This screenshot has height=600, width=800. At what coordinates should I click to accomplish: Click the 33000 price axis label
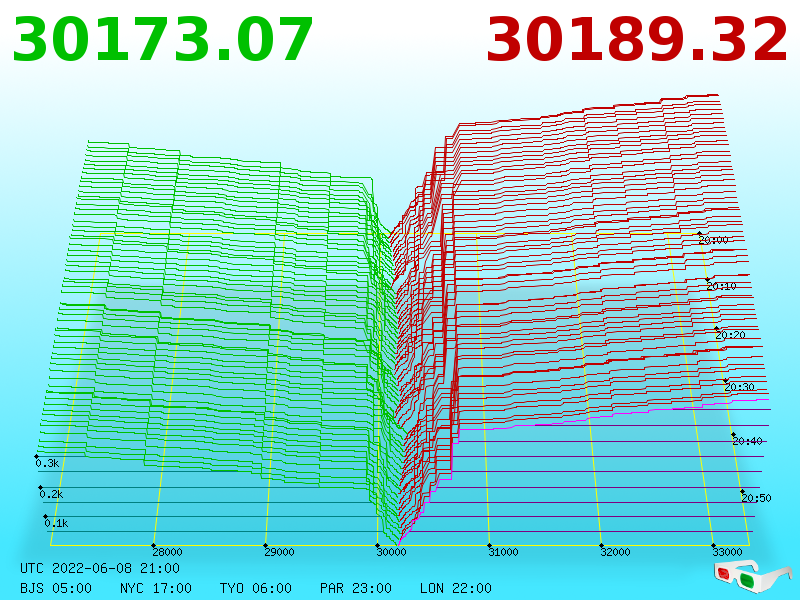(728, 552)
